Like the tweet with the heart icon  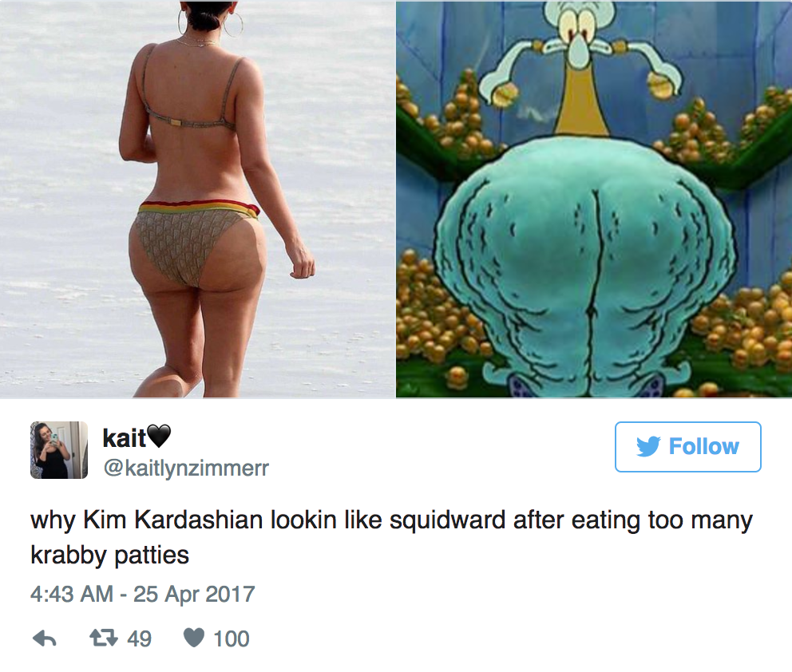pos(194,638)
